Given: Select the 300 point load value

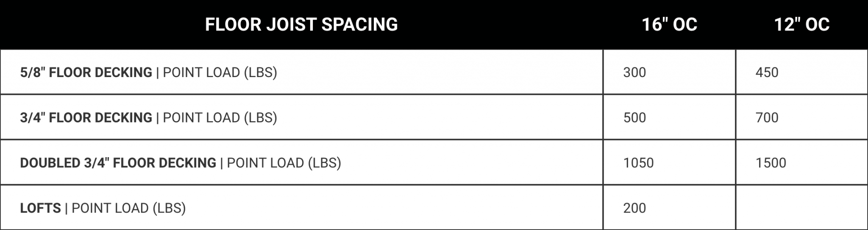Looking at the screenshot, I should pos(634,72).
